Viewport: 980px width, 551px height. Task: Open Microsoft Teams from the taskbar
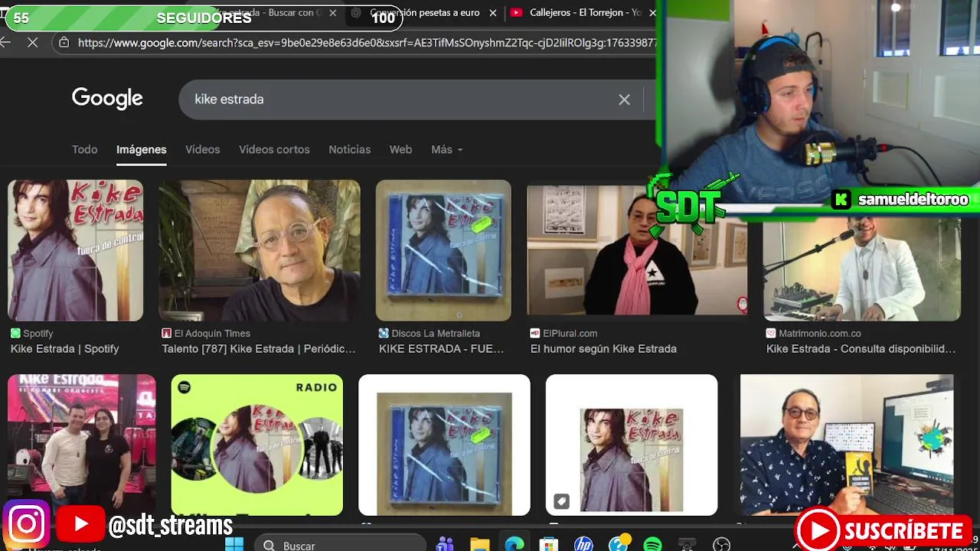445,545
